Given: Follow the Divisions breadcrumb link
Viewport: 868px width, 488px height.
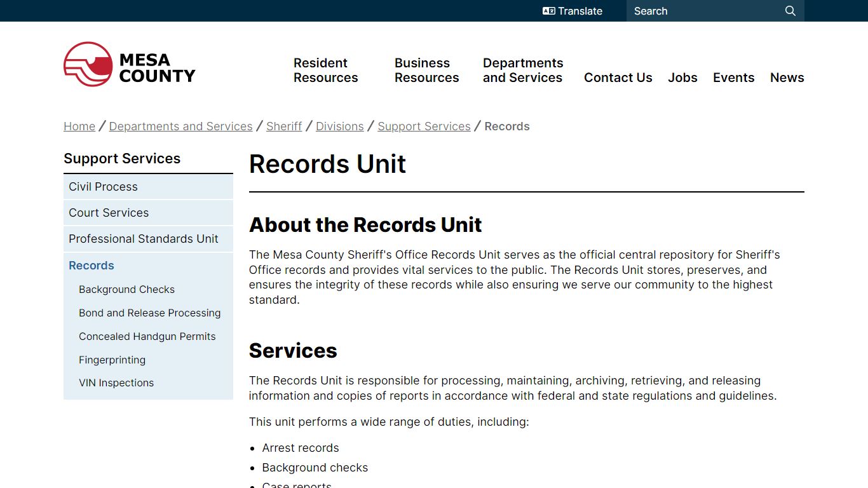Looking at the screenshot, I should [340, 126].
